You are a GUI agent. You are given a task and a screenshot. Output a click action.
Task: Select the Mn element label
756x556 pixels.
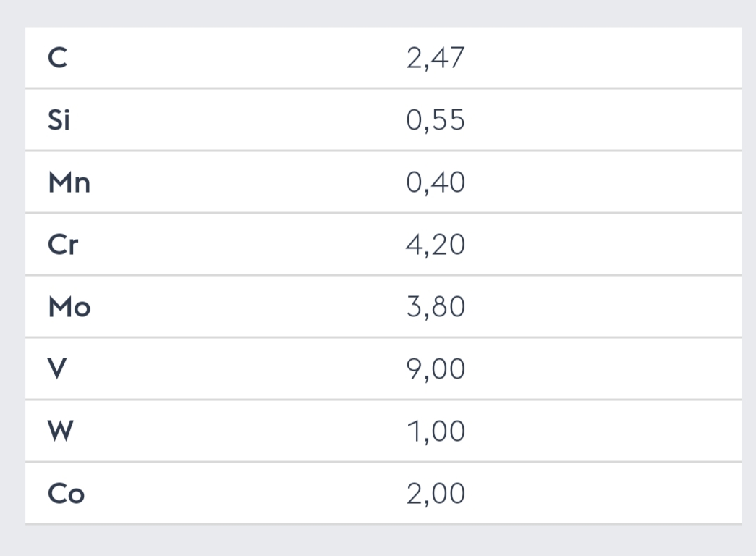pyautogui.click(x=69, y=182)
